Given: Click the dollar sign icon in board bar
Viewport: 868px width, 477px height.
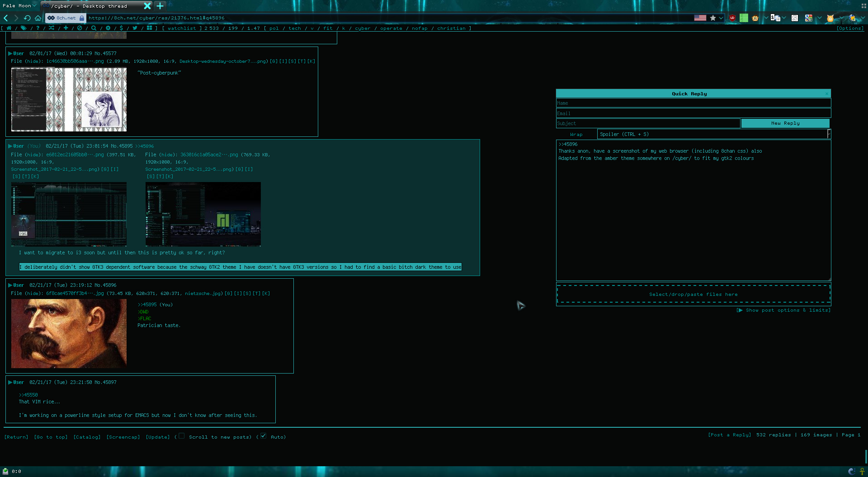Looking at the screenshot, I should pos(121,28).
